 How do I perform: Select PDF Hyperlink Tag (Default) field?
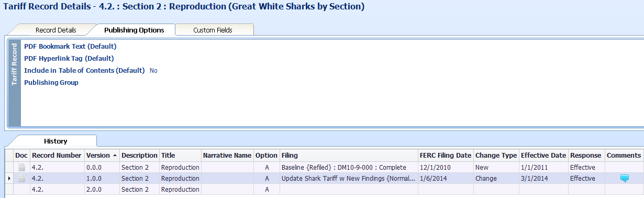(x=69, y=59)
